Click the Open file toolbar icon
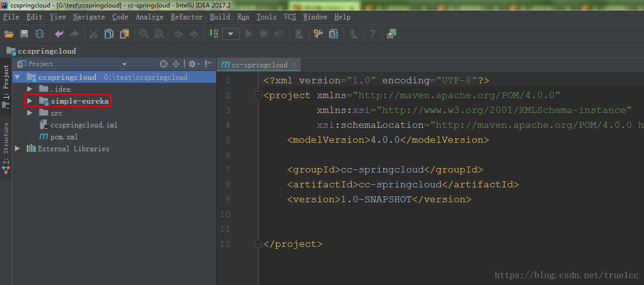The width and height of the screenshot is (644, 285). [x=9, y=34]
